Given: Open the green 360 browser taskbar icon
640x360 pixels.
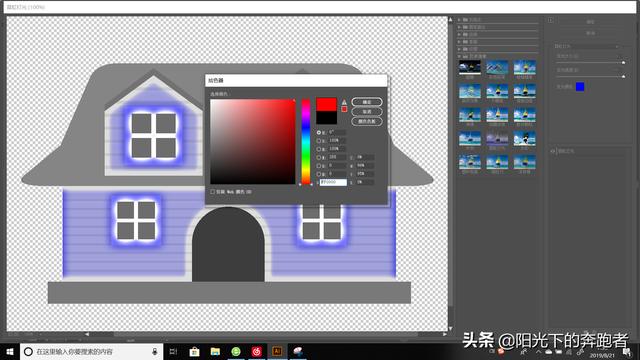Looking at the screenshot, I should [236, 351].
